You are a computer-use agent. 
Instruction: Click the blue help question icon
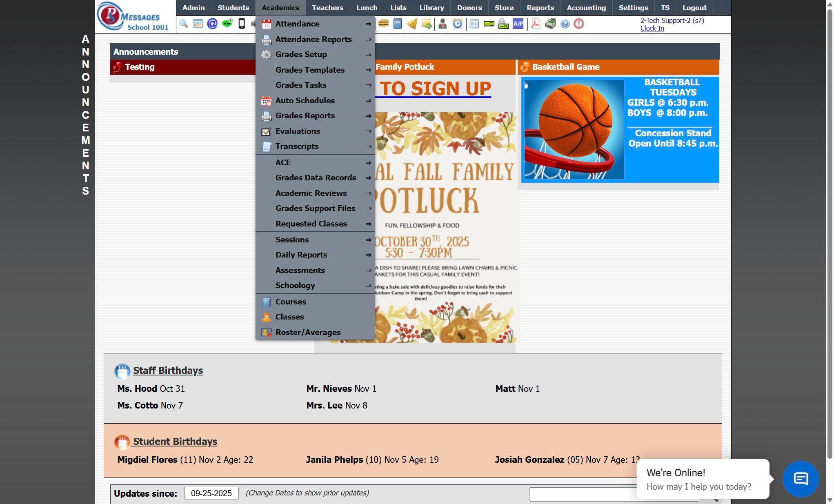pos(565,24)
